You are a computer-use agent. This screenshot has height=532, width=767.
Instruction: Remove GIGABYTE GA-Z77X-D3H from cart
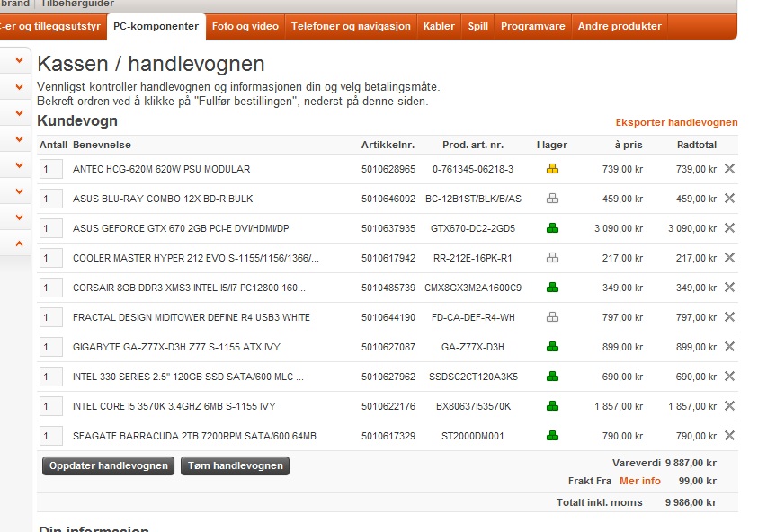(729, 347)
